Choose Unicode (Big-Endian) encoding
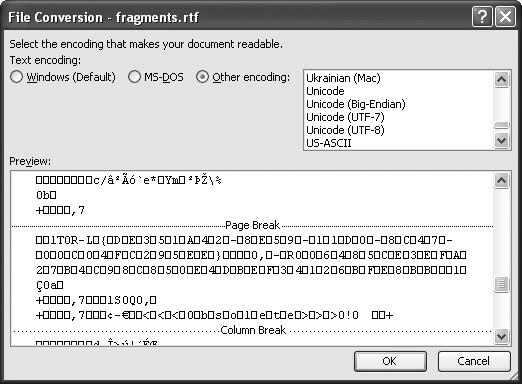The height and width of the screenshot is (384, 522). (x=356, y=104)
